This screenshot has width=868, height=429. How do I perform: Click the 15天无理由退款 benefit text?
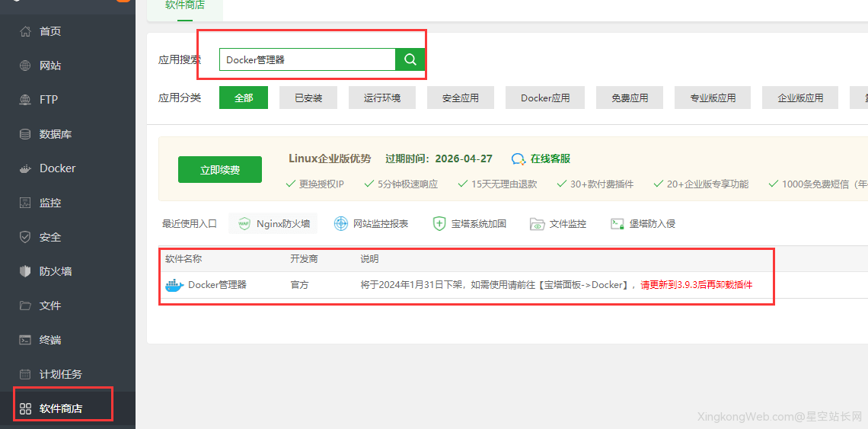[504, 184]
